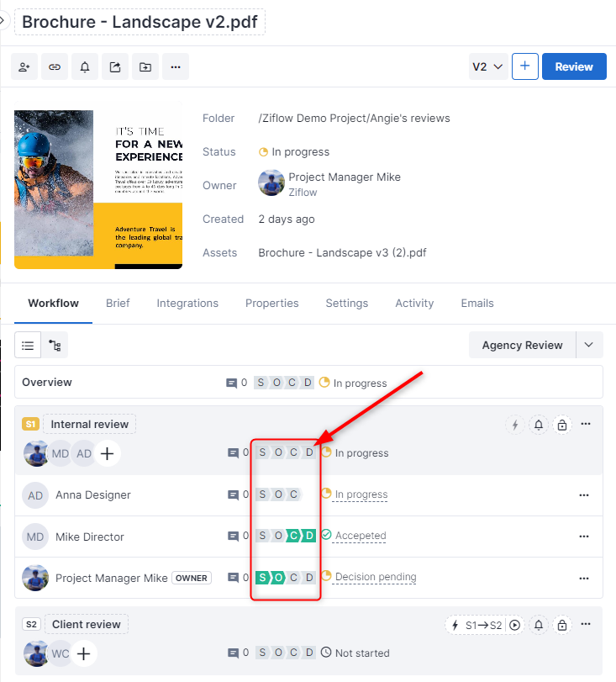Screen dimensions: 616x682
Task: Click the blue Review button
Action: coord(574,66)
